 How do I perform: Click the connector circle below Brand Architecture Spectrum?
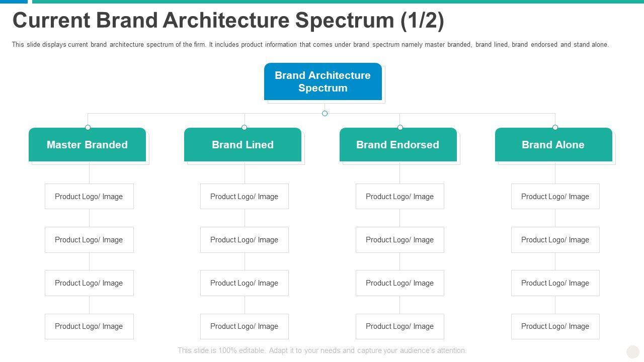pos(325,114)
